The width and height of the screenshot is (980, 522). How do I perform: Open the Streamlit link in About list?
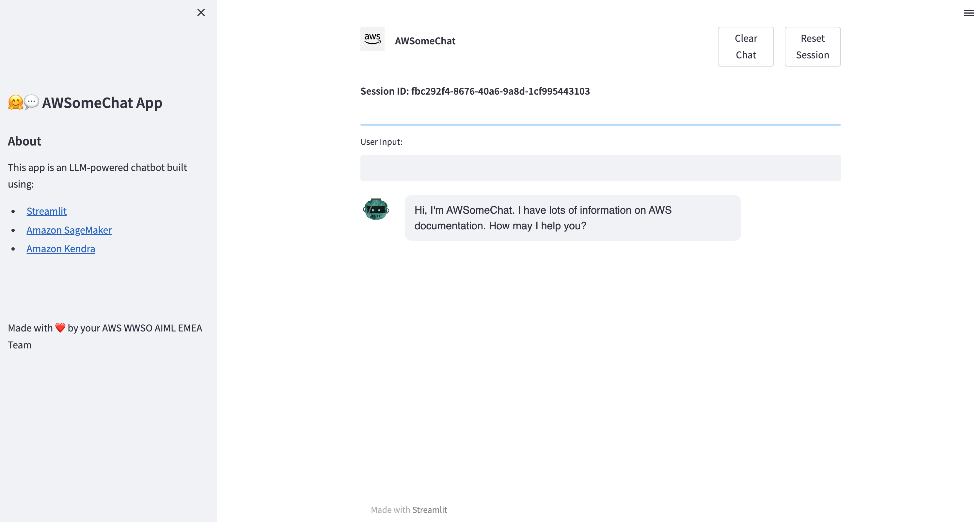[x=46, y=211]
